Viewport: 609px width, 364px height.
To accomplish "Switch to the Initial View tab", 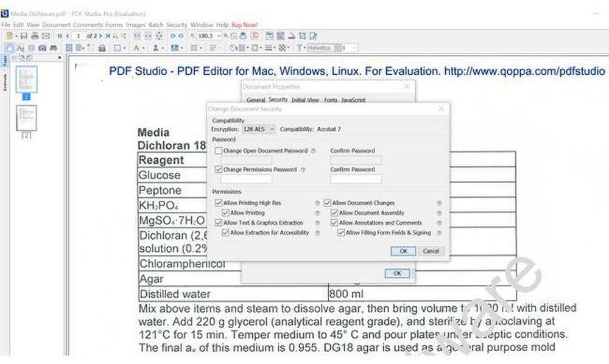I will pos(305,100).
